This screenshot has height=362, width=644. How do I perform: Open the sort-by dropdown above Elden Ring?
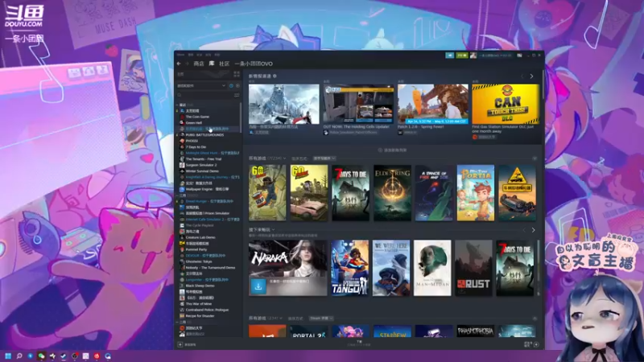[324, 158]
